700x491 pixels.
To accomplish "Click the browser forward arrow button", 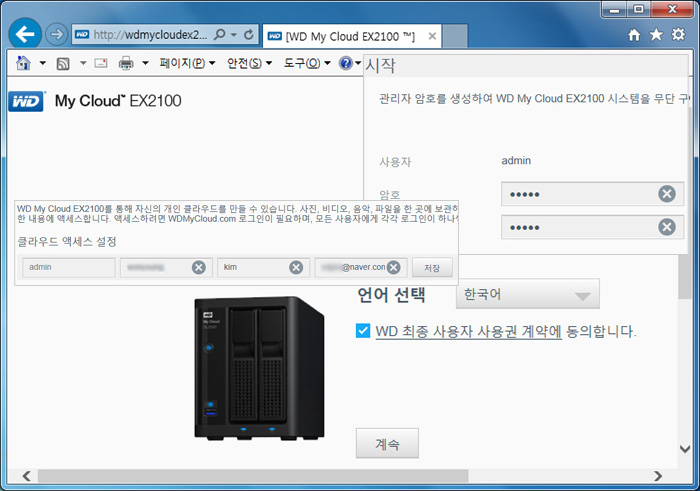I will (x=57, y=34).
